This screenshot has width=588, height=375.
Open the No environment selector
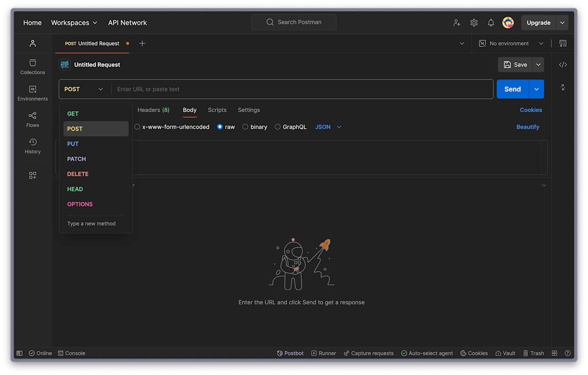(511, 44)
